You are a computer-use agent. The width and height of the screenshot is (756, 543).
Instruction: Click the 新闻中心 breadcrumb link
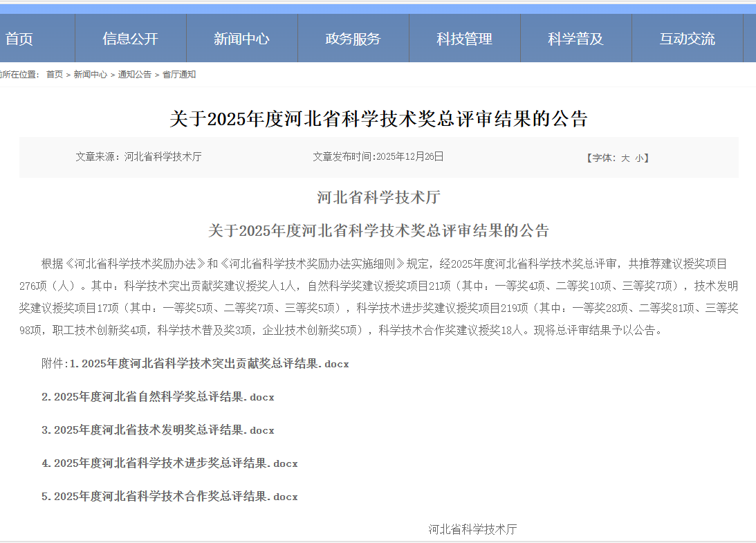point(90,75)
